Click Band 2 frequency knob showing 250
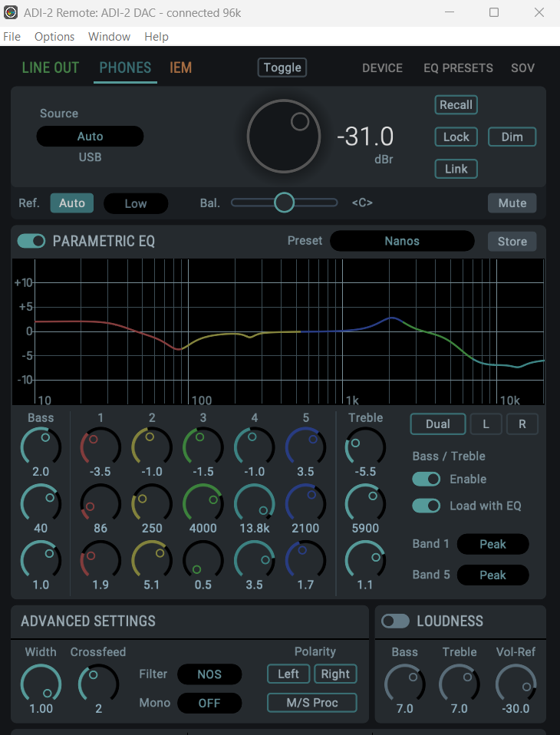Screen dimensions: 560x735 152,503
